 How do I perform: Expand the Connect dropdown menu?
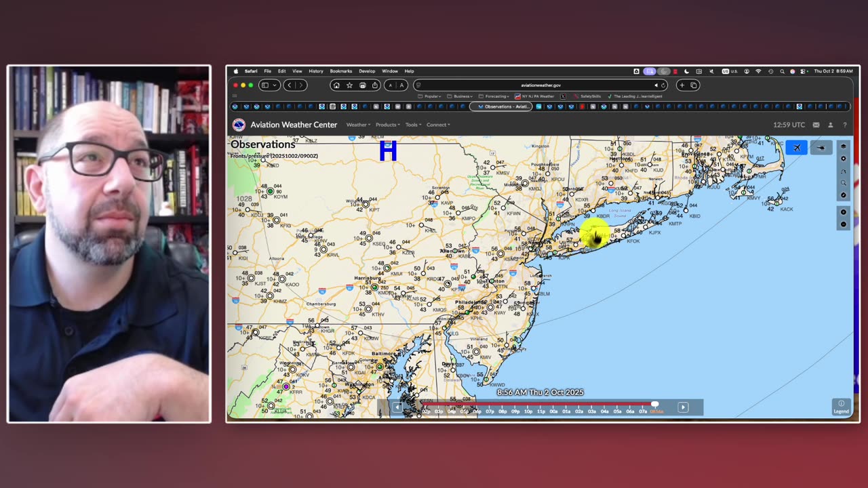438,125
